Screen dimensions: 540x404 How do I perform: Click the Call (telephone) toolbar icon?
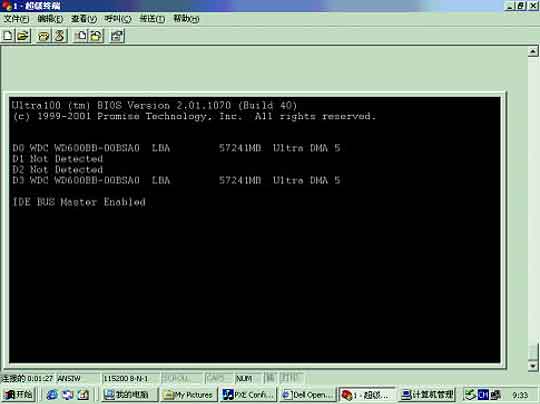pos(44,35)
